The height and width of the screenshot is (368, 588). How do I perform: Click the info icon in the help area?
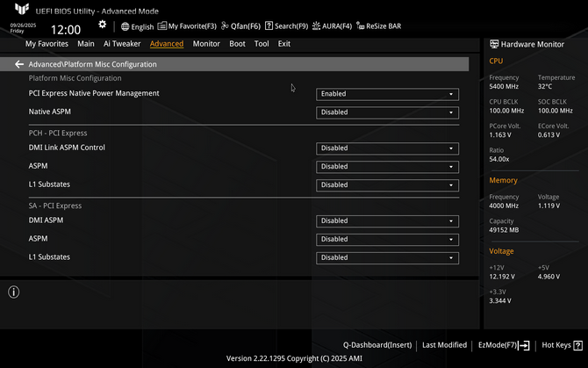coord(13,292)
